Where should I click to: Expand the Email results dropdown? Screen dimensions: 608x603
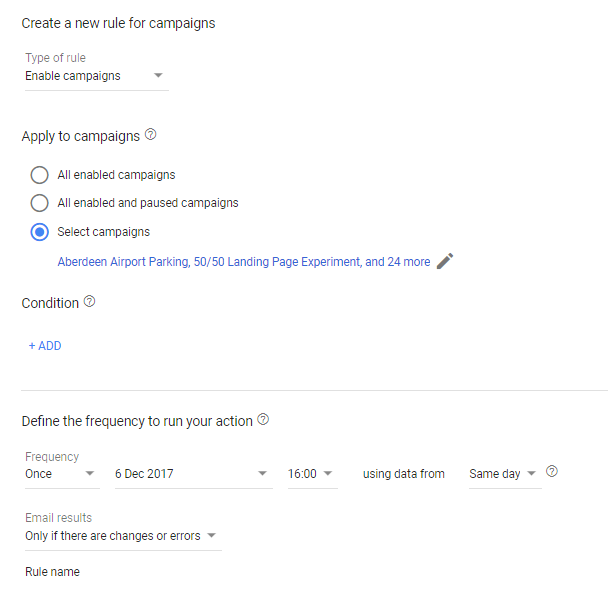pos(123,536)
